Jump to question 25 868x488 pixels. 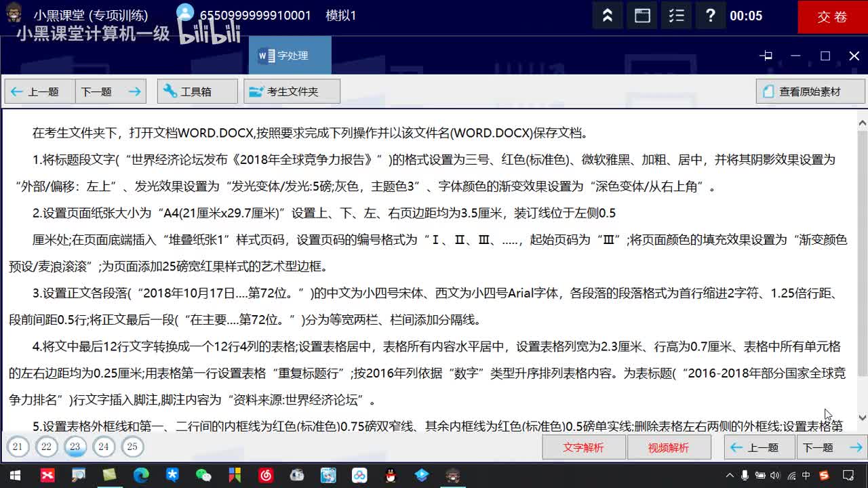point(132,447)
